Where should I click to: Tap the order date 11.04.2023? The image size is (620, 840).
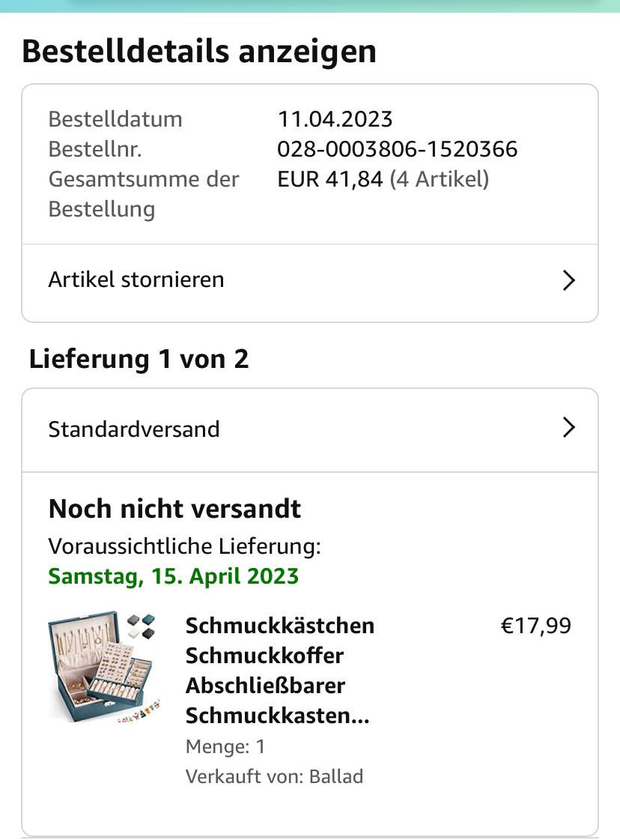pyautogui.click(x=335, y=119)
